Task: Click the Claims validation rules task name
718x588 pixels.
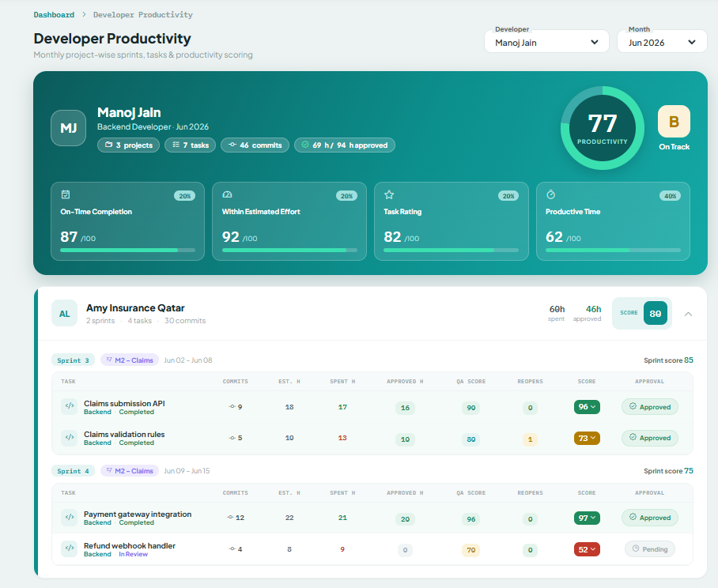Action: [x=124, y=434]
